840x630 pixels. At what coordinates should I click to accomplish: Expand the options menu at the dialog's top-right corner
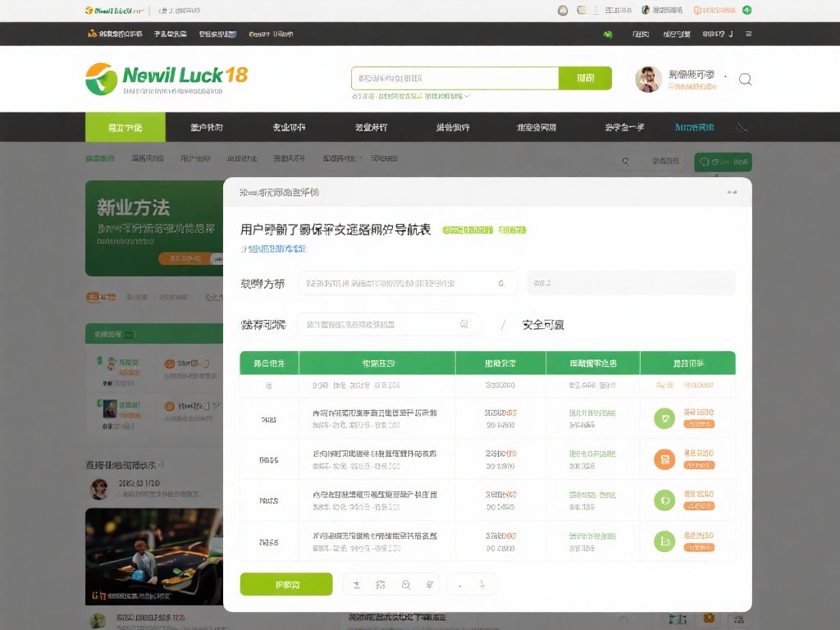[733, 191]
